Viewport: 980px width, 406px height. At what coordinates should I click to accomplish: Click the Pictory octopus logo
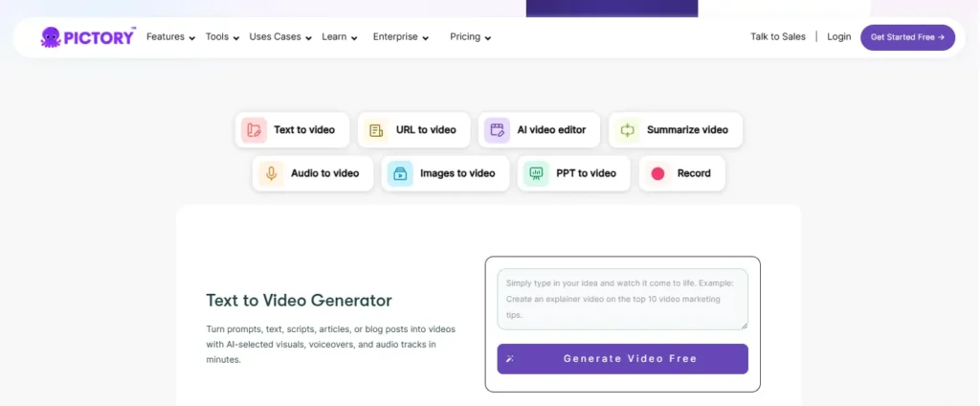(x=50, y=37)
